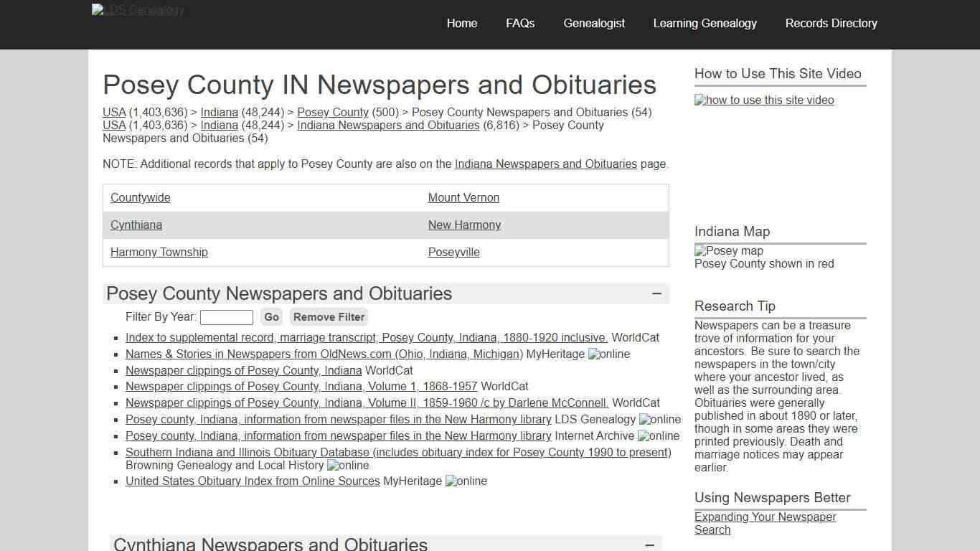The width and height of the screenshot is (980, 551).
Task: Click the Remove Filter button
Action: 328,316
